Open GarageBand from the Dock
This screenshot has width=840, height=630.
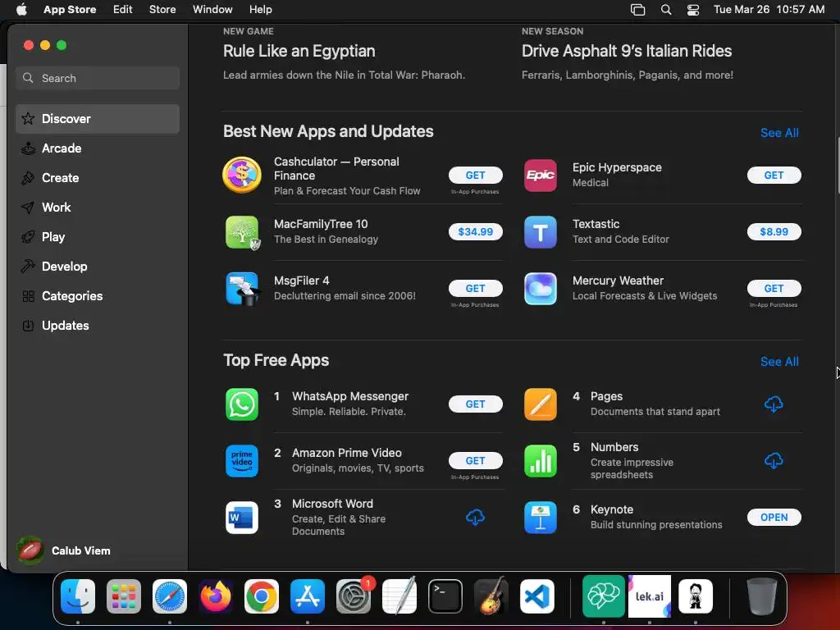[x=491, y=596]
